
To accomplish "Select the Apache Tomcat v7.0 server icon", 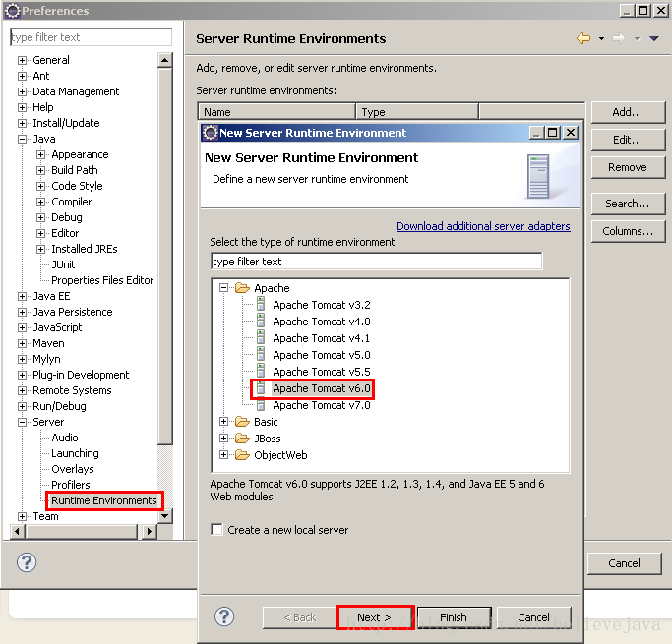I will click(261, 405).
